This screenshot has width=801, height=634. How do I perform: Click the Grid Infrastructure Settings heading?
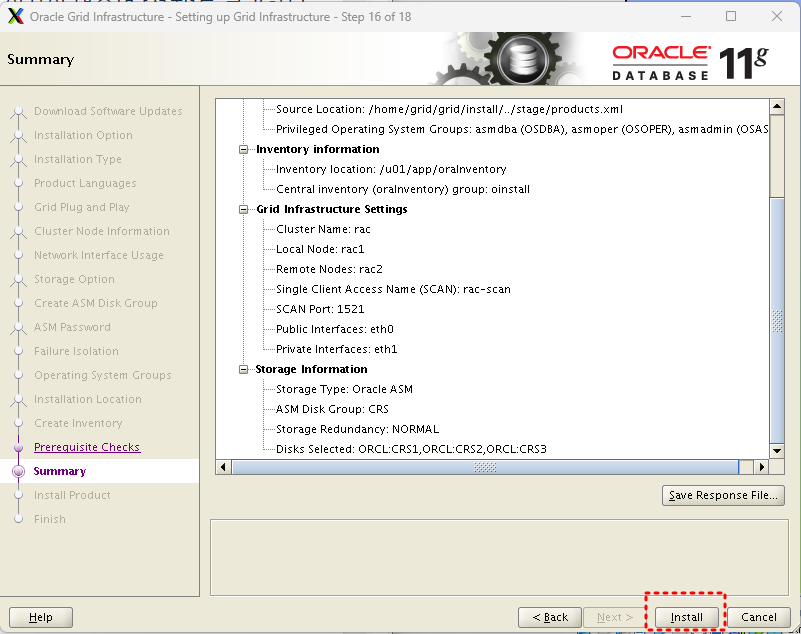332,209
